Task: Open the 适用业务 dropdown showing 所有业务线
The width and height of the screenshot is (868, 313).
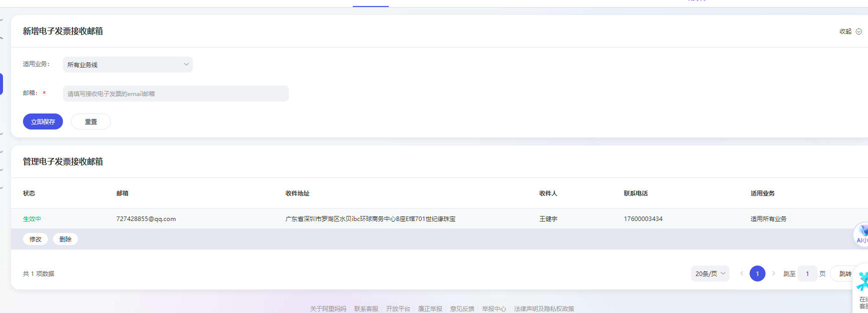Action: click(x=128, y=64)
